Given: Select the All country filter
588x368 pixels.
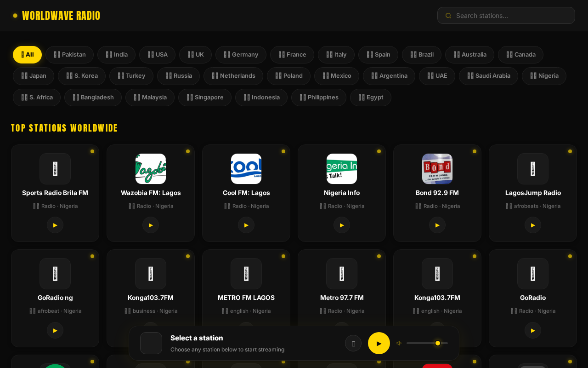Looking at the screenshot, I should tap(27, 55).
